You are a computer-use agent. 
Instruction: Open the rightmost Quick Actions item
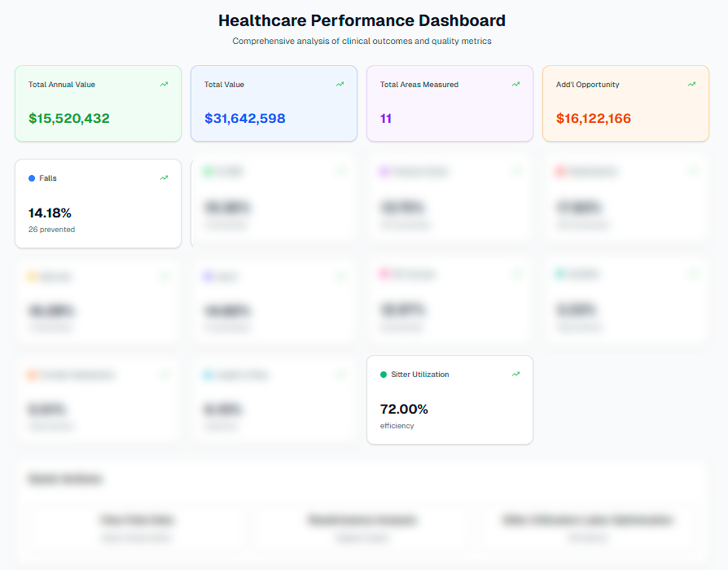[587, 526]
